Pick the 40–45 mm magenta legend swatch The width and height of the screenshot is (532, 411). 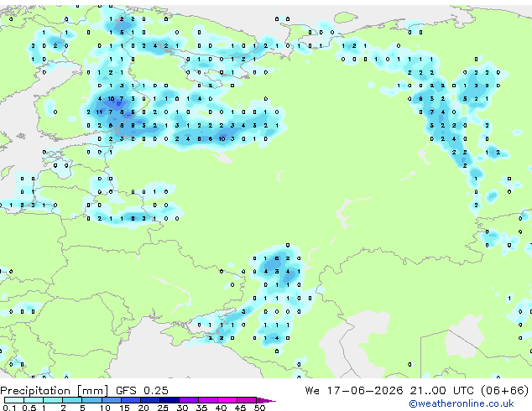tap(227, 400)
